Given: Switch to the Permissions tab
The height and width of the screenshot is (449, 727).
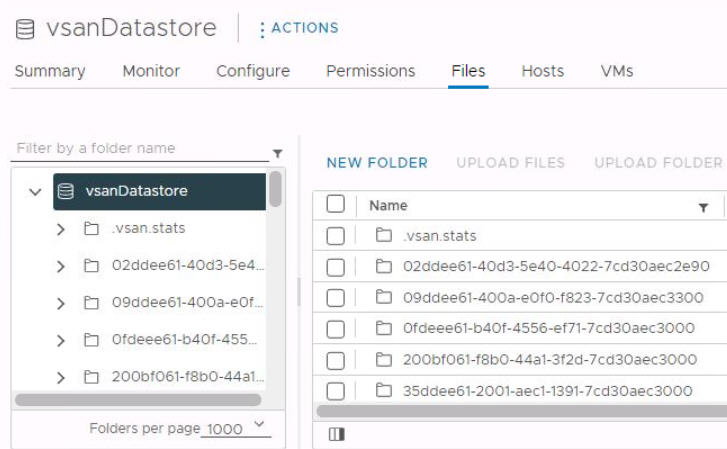Looking at the screenshot, I should pos(371,71).
